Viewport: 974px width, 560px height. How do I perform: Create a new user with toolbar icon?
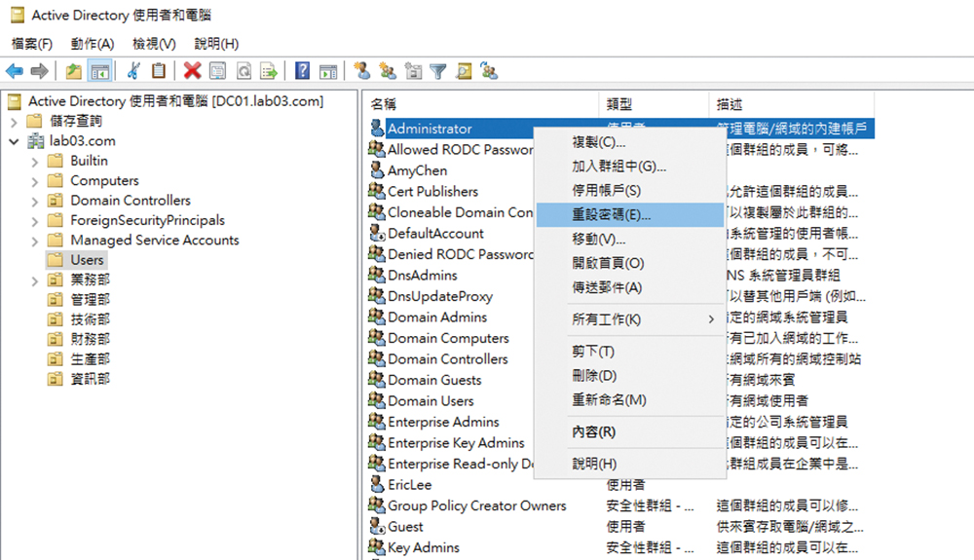click(x=362, y=71)
